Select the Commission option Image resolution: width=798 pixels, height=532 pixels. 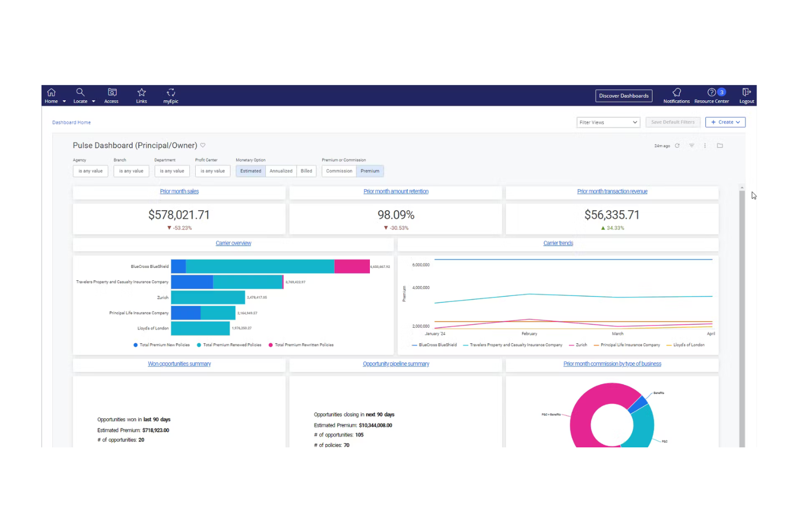click(339, 171)
